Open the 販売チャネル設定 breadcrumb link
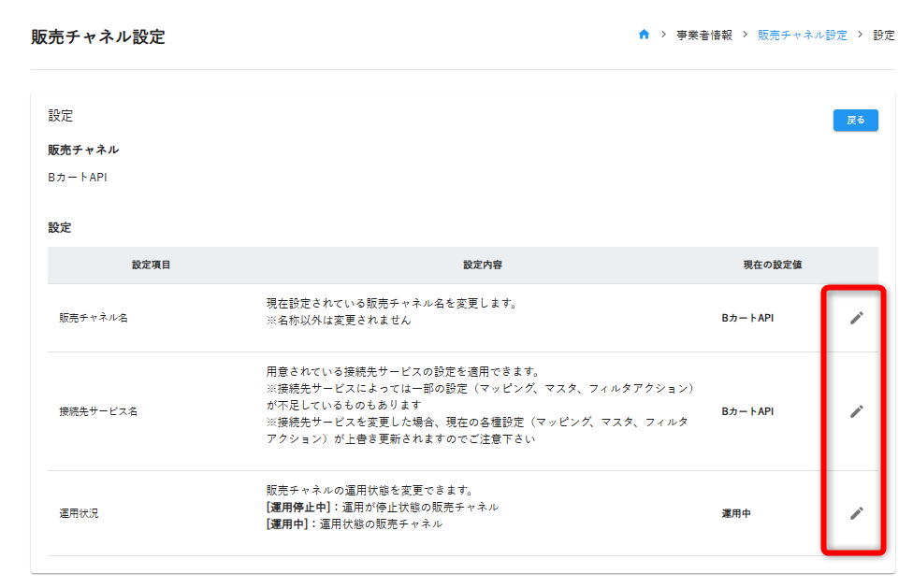Screen dimensions: 913x588 [x=802, y=35]
